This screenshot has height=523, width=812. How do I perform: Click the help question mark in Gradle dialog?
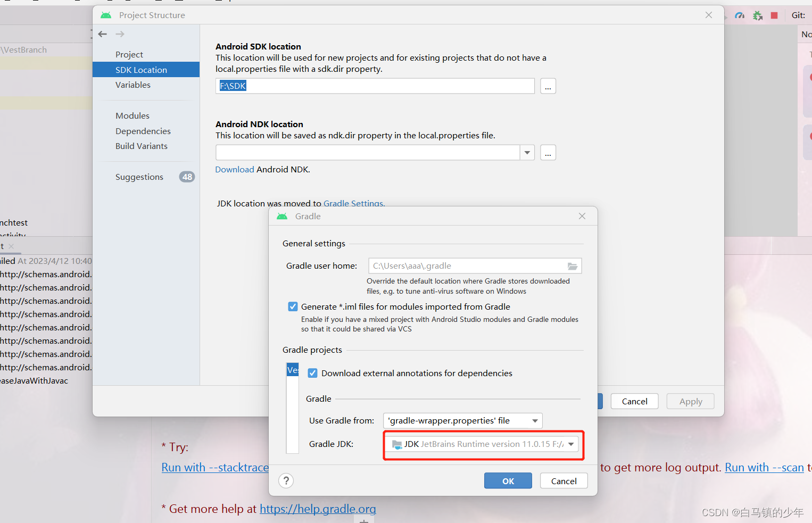tap(286, 480)
